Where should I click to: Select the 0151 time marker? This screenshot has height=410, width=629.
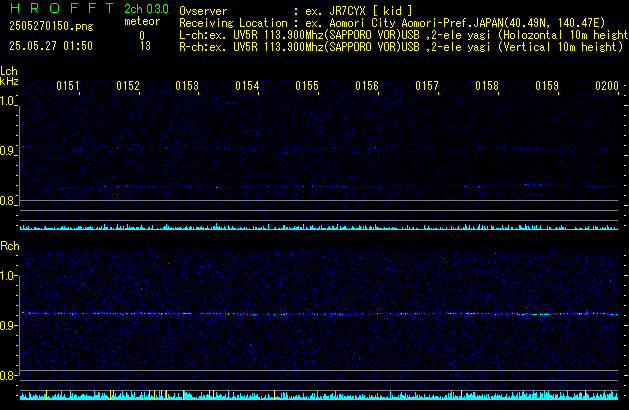tap(68, 86)
